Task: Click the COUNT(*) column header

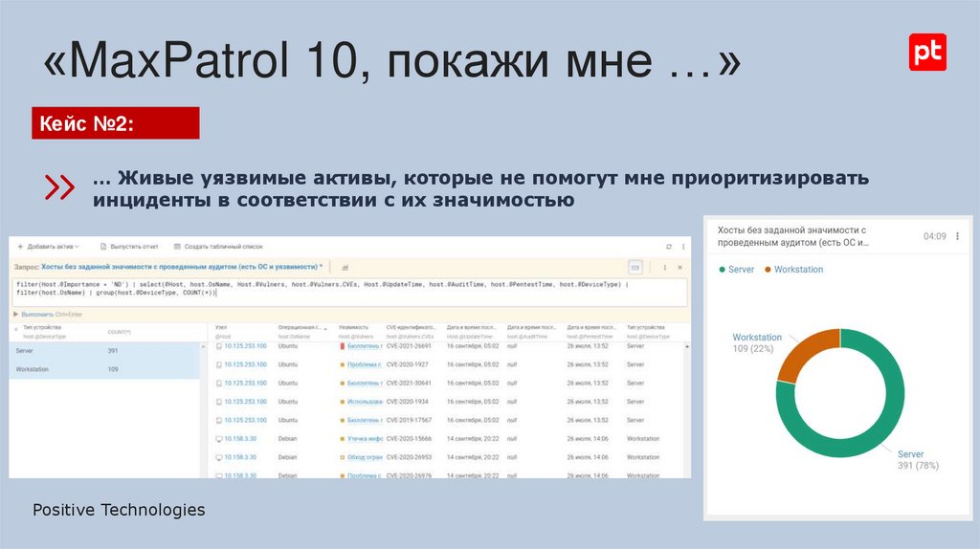Action: click(119, 332)
